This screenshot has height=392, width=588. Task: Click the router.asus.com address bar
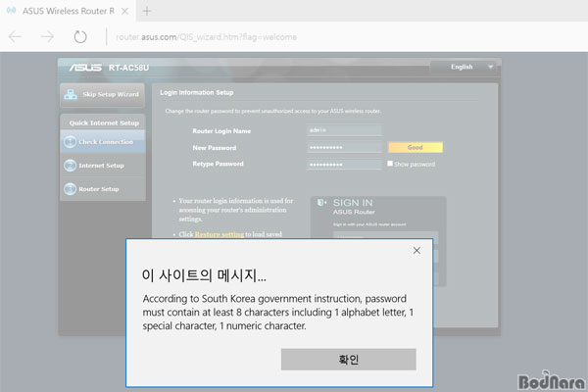(x=206, y=37)
